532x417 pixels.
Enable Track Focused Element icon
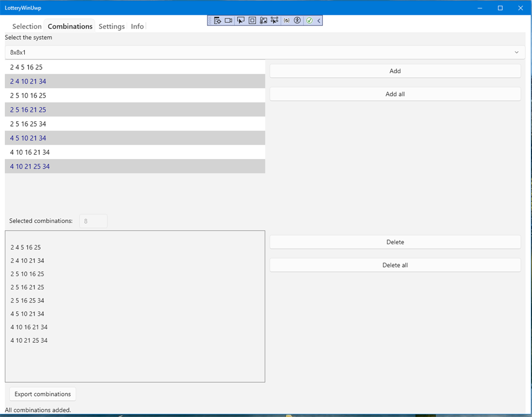coord(275,20)
